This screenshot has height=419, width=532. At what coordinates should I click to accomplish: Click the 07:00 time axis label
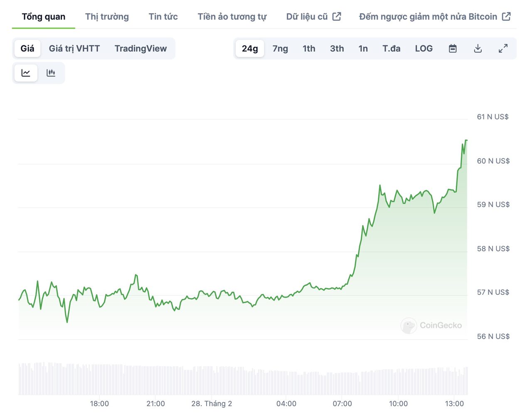click(342, 404)
